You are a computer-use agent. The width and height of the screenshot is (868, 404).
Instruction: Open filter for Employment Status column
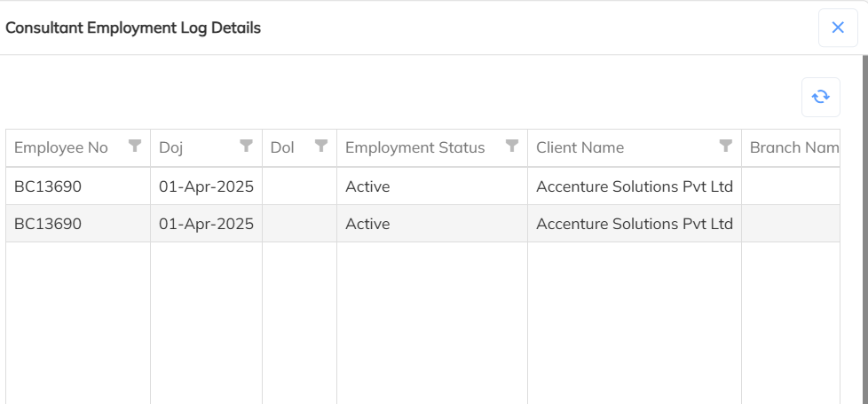[512, 147]
